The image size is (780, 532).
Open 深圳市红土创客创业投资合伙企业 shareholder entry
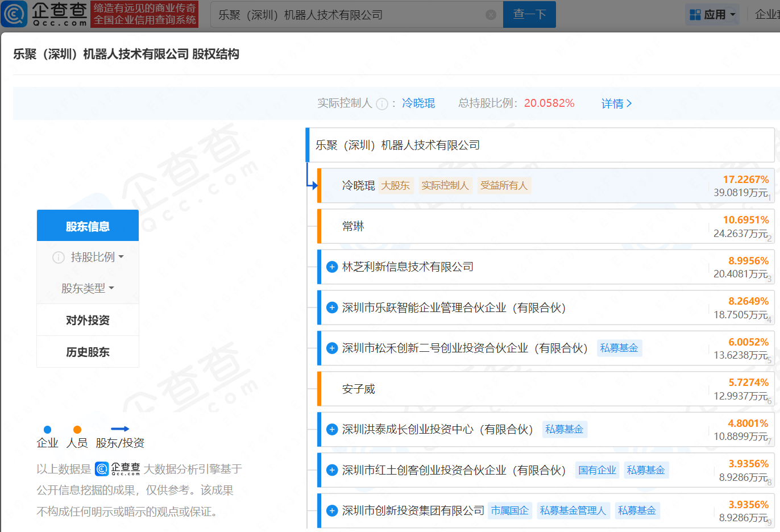click(454, 470)
